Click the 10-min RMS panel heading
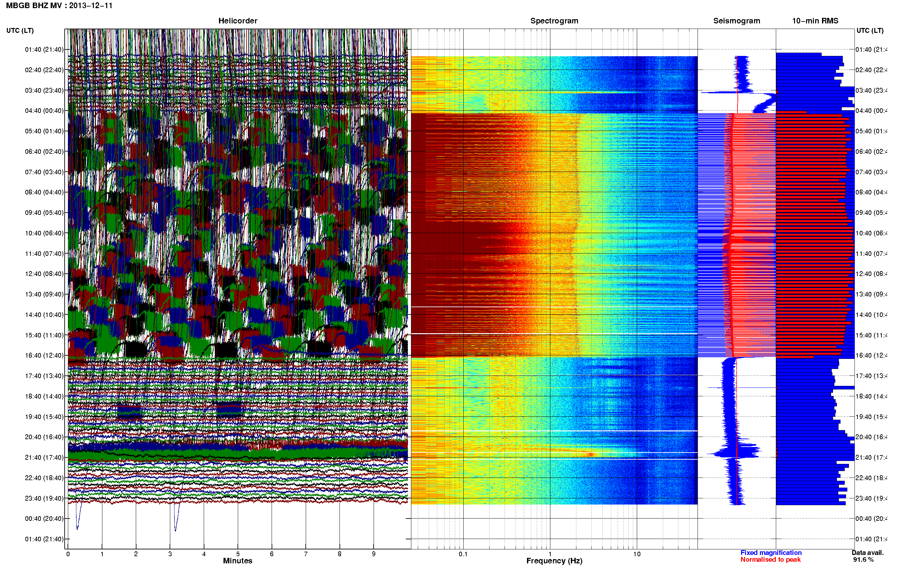Screen dimensions: 924x578 tap(815, 21)
